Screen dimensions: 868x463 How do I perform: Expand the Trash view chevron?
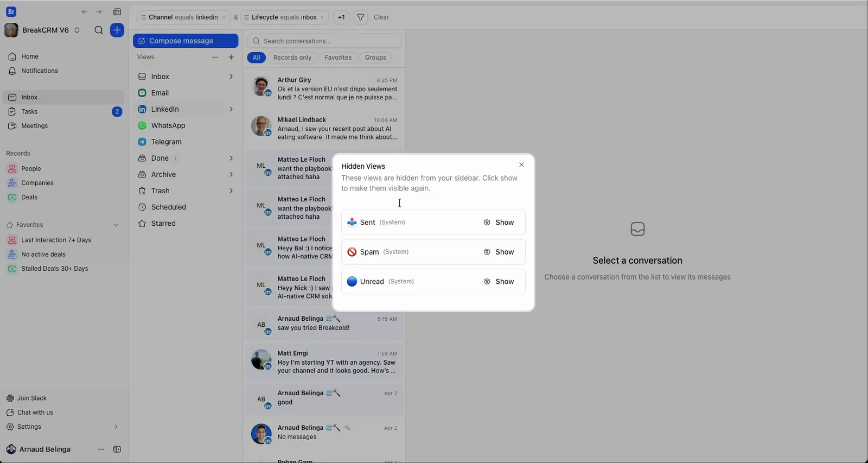pyautogui.click(x=231, y=191)
